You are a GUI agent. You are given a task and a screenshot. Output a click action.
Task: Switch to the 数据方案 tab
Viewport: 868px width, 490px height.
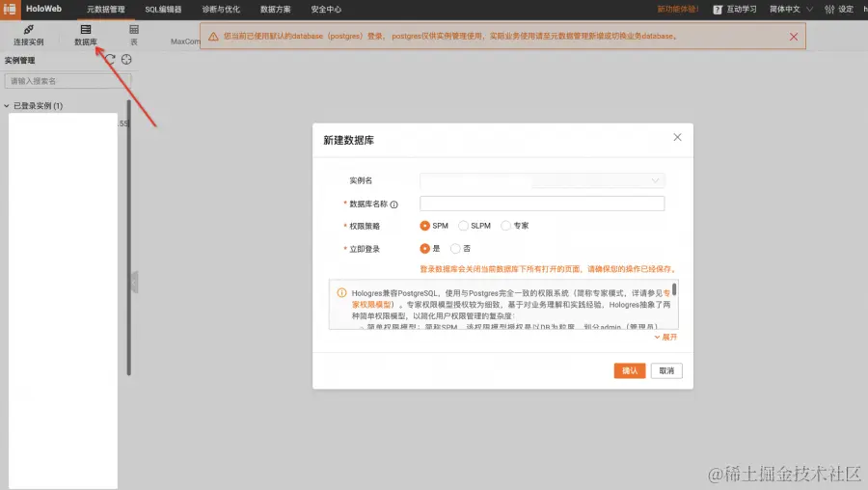pos(275,10)
